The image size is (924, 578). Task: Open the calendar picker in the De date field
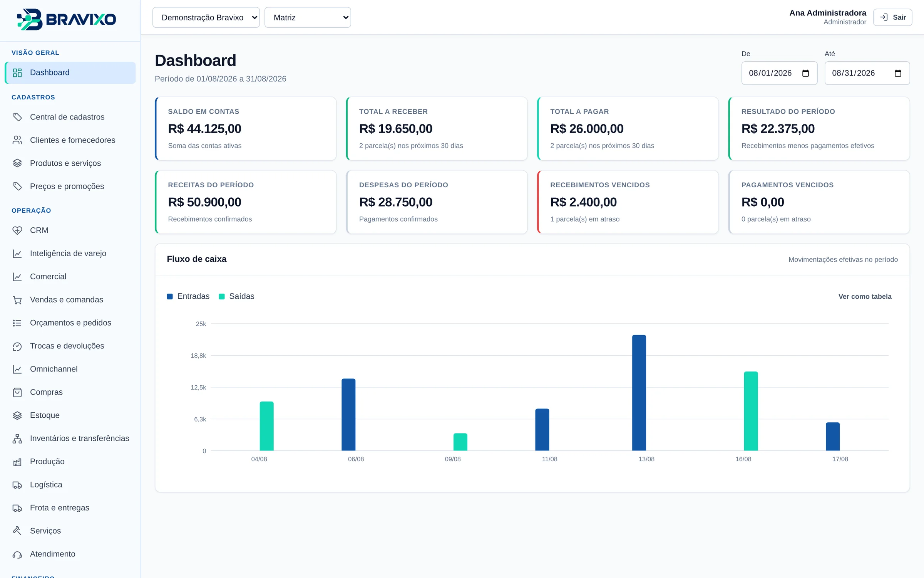coord(805,73)
